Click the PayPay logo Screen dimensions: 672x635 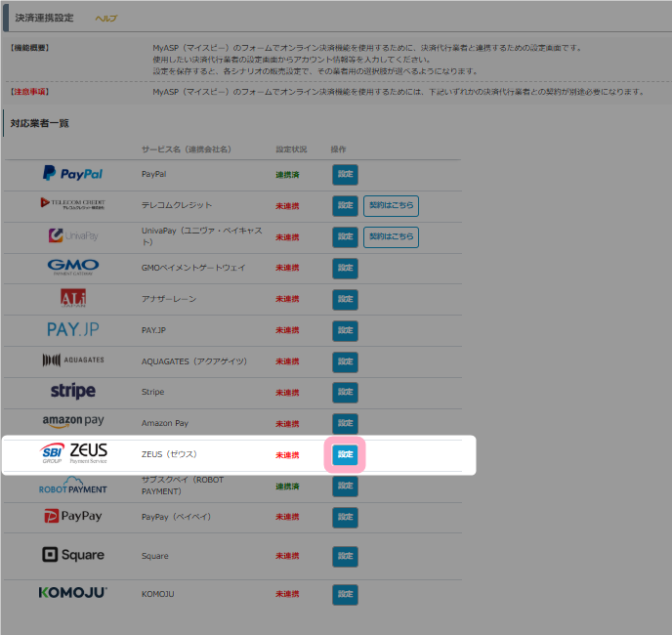72,516
